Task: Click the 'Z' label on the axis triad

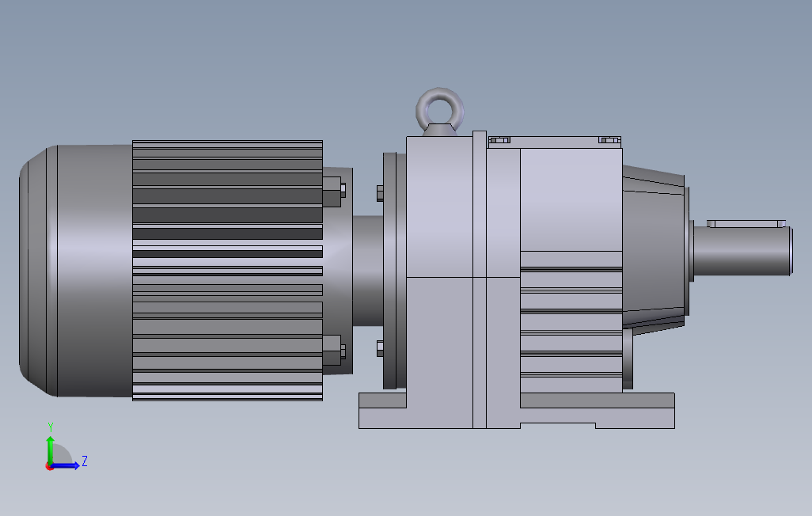Action: tap(85, 461)
